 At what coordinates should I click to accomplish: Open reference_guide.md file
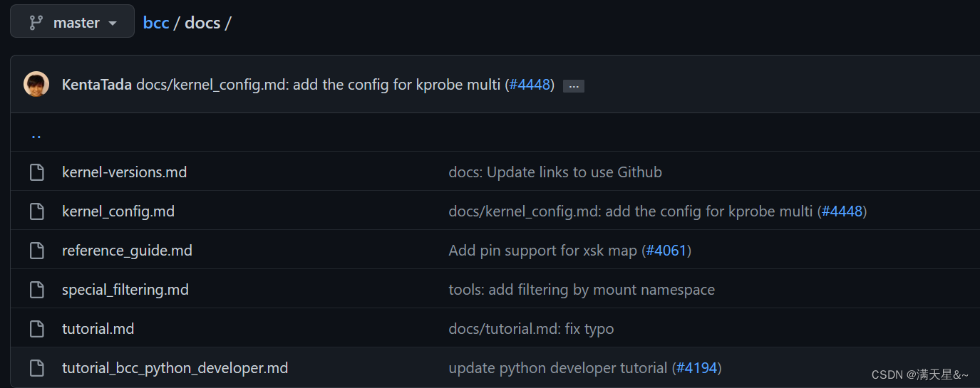(x=127, y=251)
